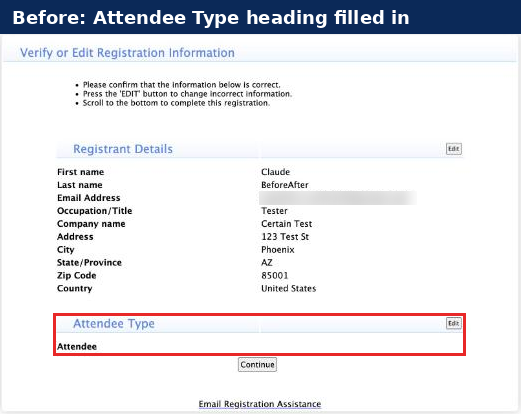The width and height of the screenshot is (521, 414).
Task: Click the value Tester
Action: tap(274, 211)
